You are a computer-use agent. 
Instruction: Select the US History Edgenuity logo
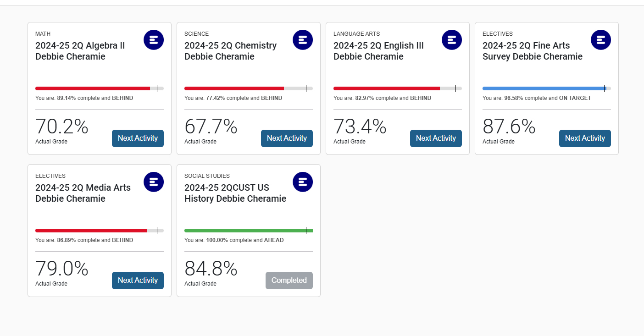[x=303, y=182]
